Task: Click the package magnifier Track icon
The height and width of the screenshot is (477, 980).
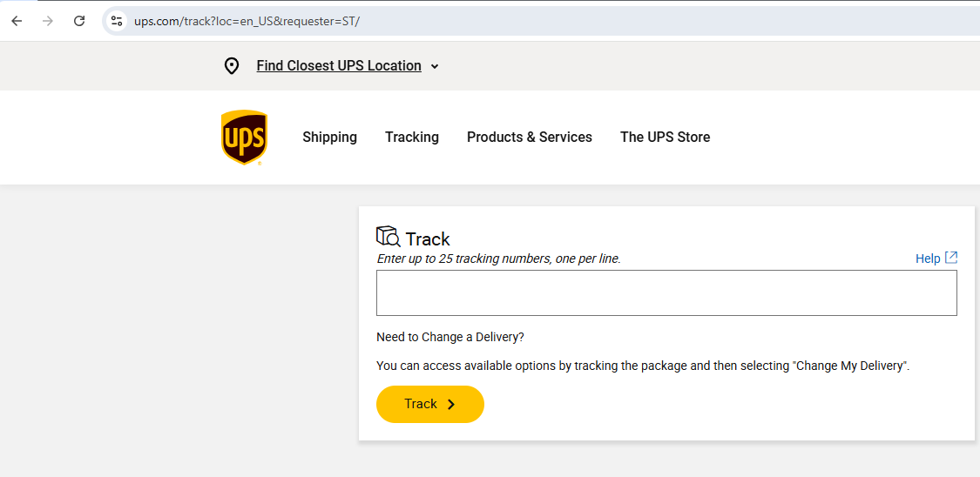Action: 389,237
